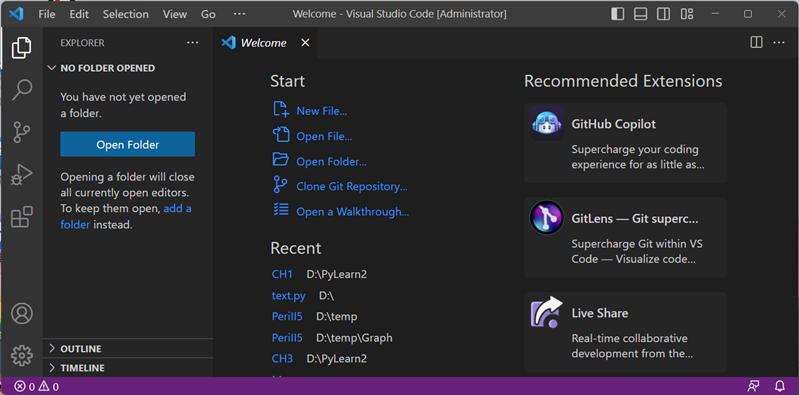Click the Open File... link
799x395 pixels.
[324, 137]
